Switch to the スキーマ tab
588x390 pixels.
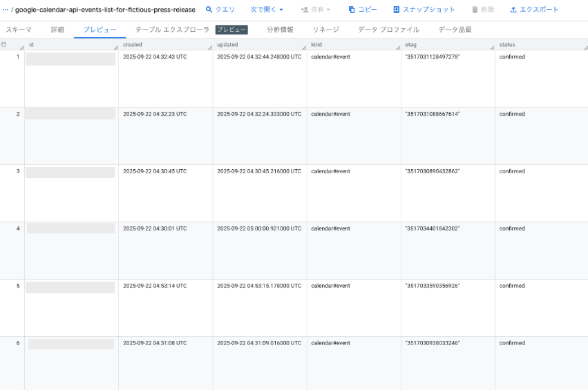pyautogui.click(x=19, y=30)
